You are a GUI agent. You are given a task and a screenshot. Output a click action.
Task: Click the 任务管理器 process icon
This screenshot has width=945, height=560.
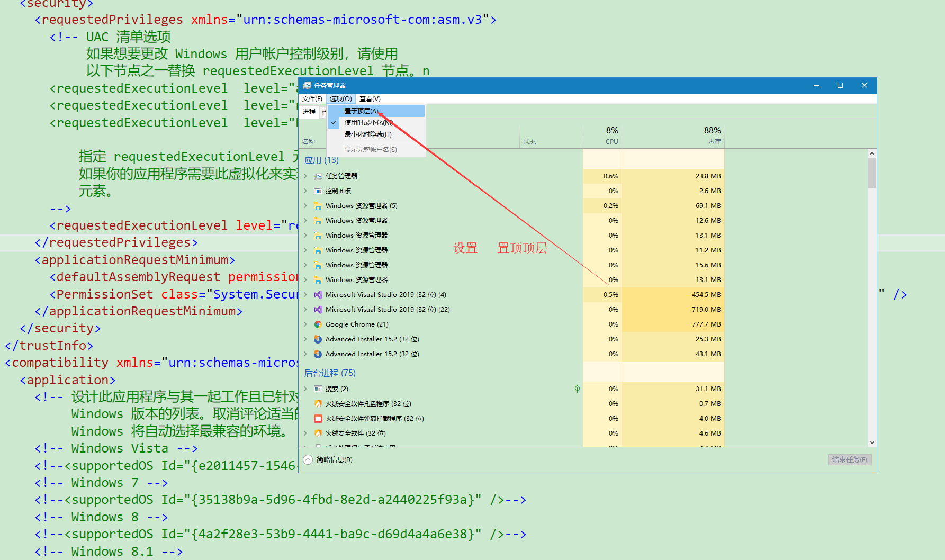[x=318, y=176]
